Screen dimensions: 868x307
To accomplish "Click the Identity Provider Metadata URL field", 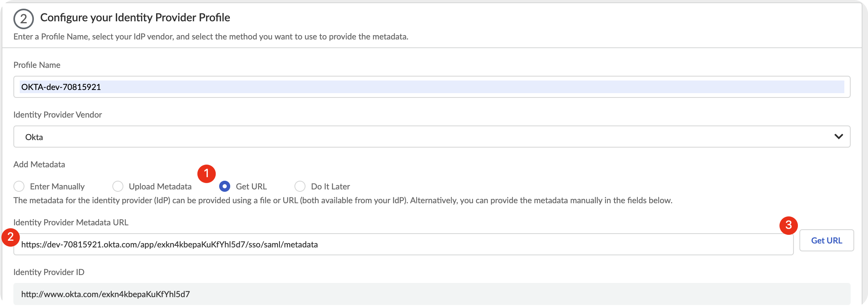I will point(403,244).
